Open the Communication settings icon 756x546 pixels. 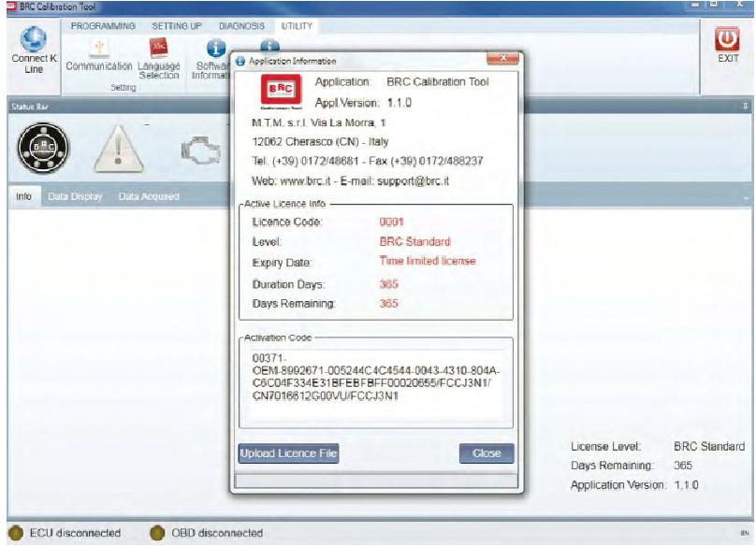pyautogui.click(x=98, y=49)
